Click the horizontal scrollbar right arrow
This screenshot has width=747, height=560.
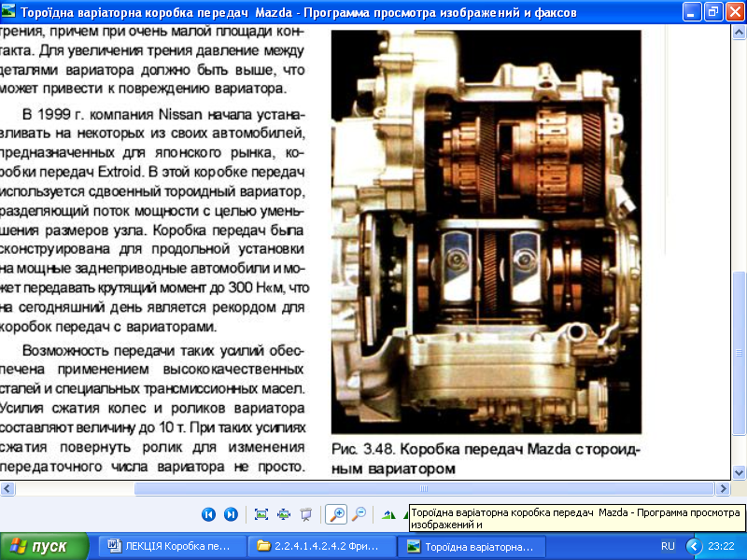point(723,488)
